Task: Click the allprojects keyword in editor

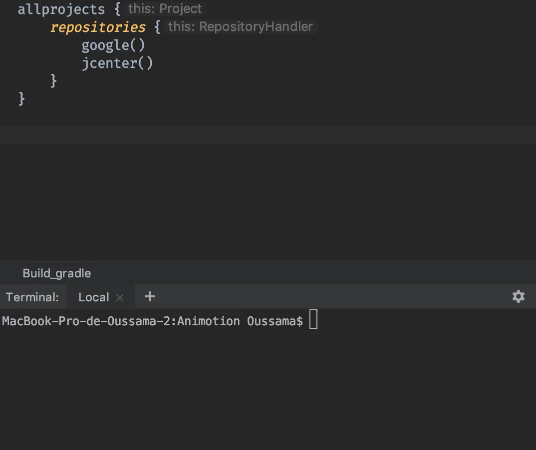Action: pos(61,9)
